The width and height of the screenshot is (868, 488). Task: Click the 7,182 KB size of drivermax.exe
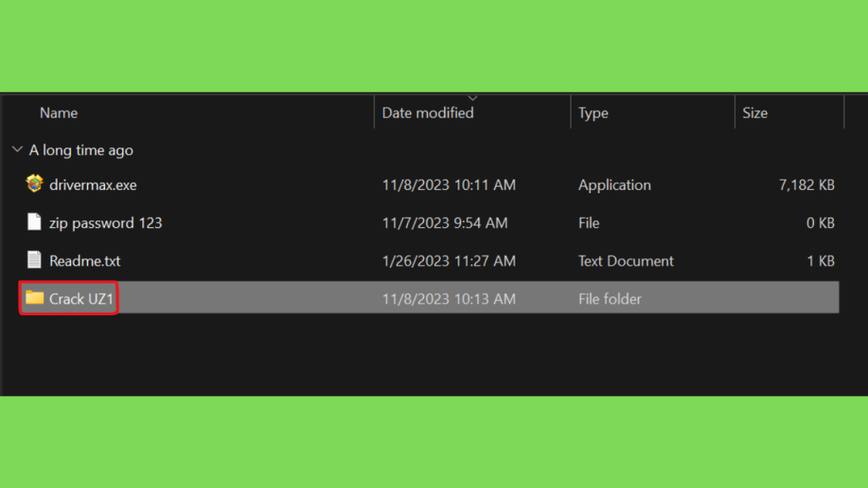807,185
